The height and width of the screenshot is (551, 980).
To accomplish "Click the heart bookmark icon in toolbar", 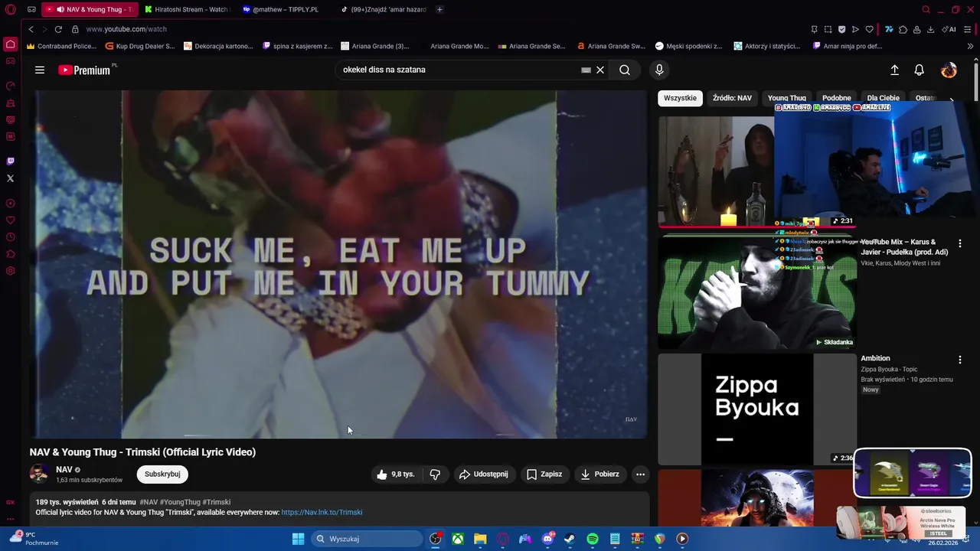I will [869, 29].
